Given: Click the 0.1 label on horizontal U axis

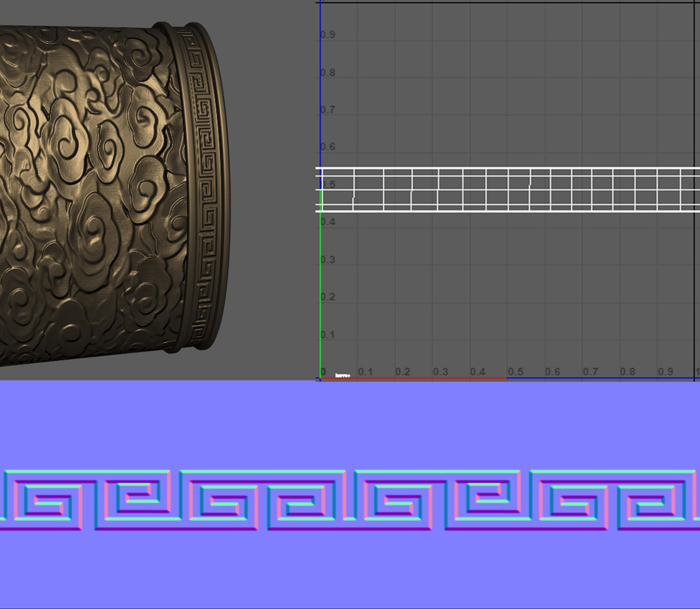Looking at the screenshot, I should click(365, 372).
